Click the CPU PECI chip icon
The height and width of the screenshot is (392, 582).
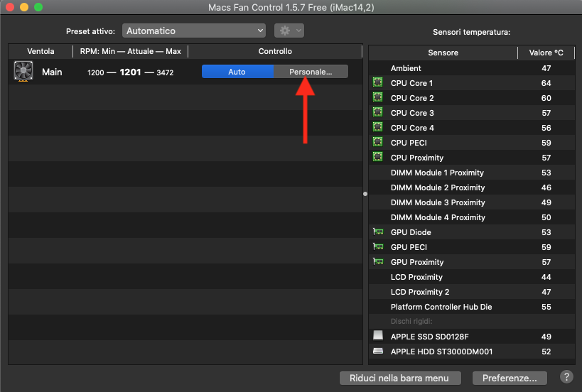click(378, 141)
